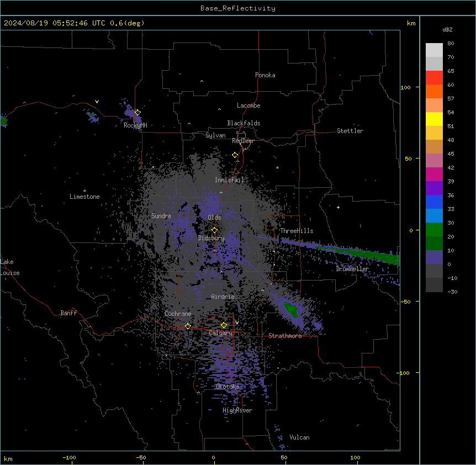The height and width of the screenshot is (465, 476).
Task: Click the yellow marker between Olds and Didsbury
Action: (214, 230)
